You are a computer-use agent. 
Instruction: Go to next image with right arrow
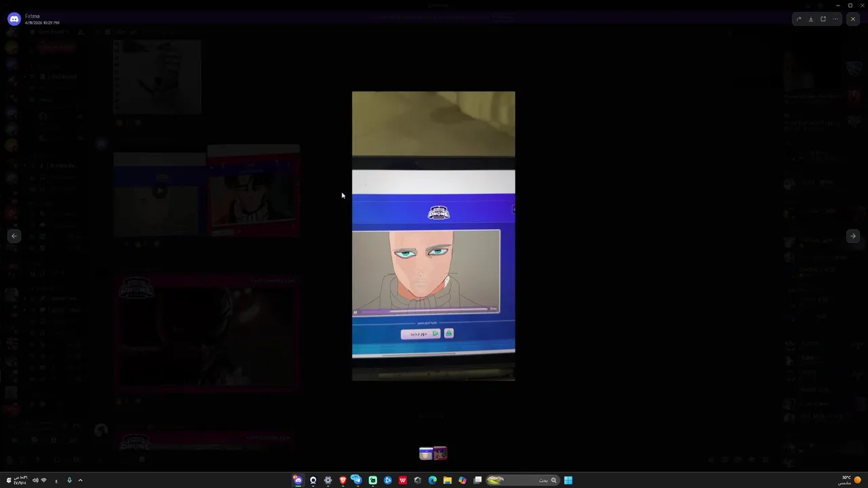tap(853, 236)
